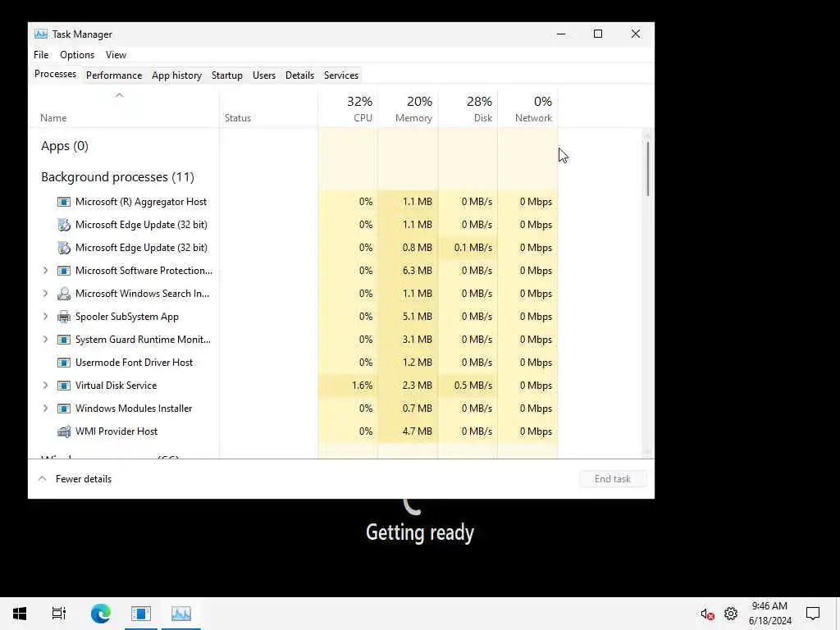The width and height of the screenshot is (840, 630).
Task: Open the settings gear in the system tray
Action: (x=731, y=614)
